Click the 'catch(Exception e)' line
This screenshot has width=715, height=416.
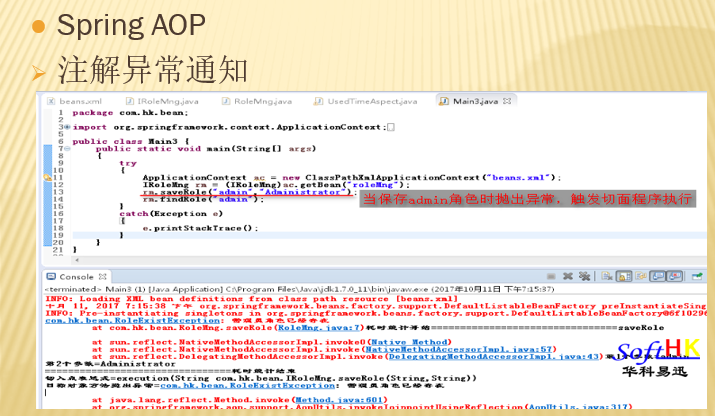coord(171,213)
